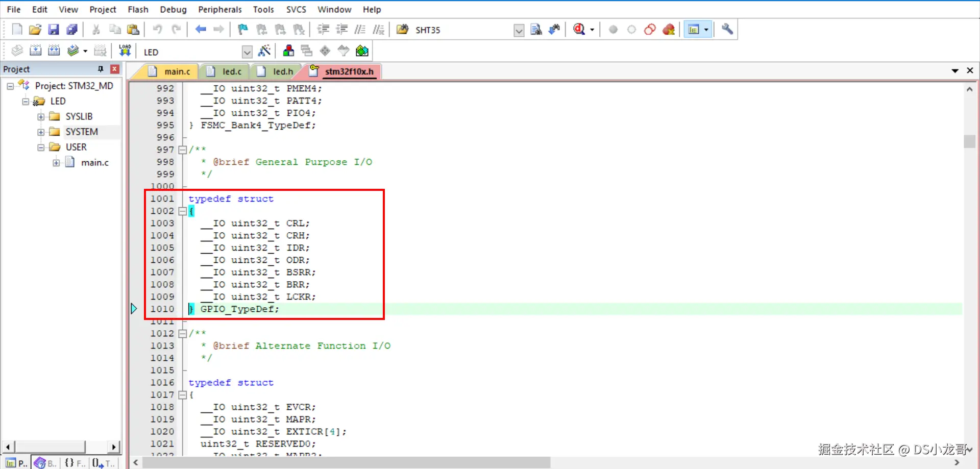Open the window layout dropdown arrow

click(x=706, y=30)
